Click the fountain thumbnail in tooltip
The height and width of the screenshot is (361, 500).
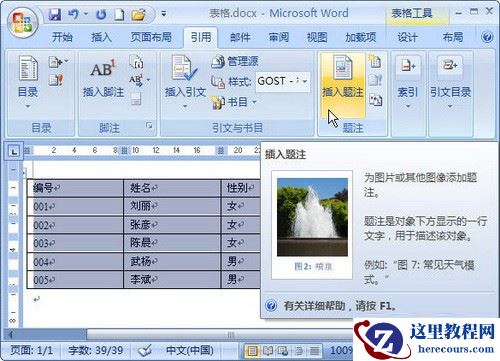point(312,217)
